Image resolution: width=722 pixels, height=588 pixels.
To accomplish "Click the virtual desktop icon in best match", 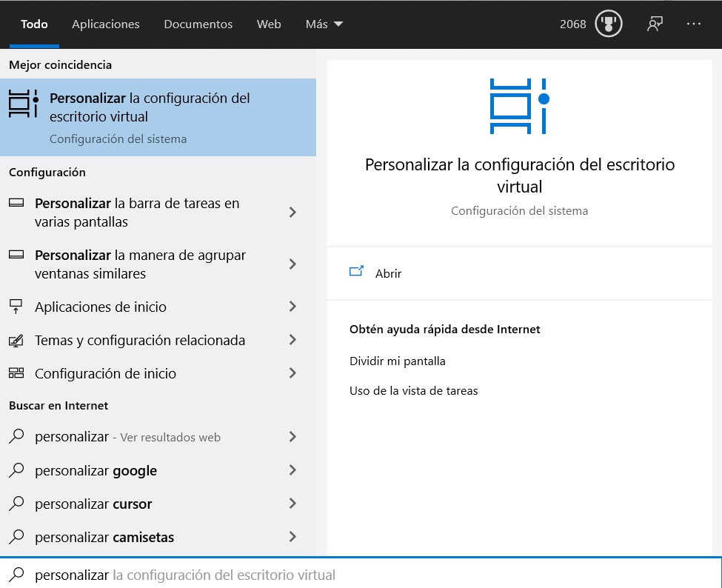I will tap(24, 104).
